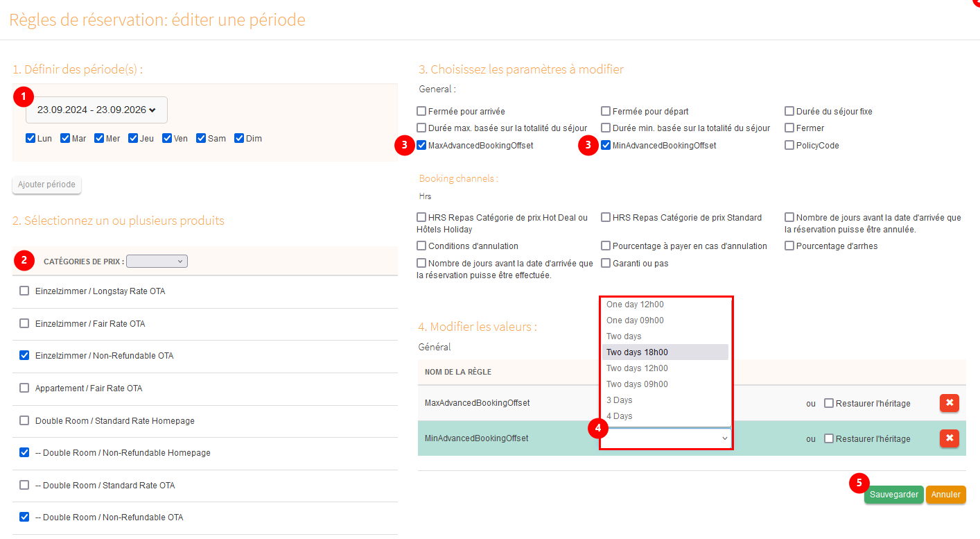Open the MinAdvancedBookingOffset value dropdown
The height and width of the screenshot is (539, 980).
click(667, 438)
